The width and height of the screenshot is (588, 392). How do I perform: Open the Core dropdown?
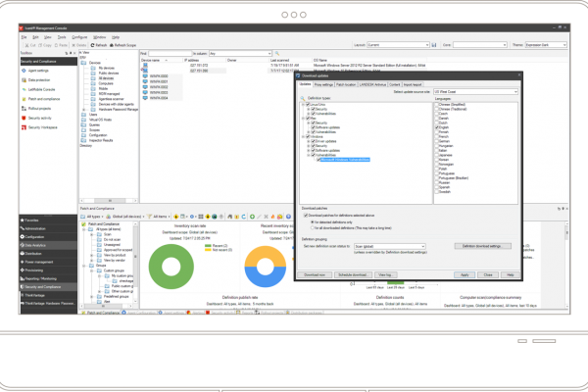(x=479, y=45)
